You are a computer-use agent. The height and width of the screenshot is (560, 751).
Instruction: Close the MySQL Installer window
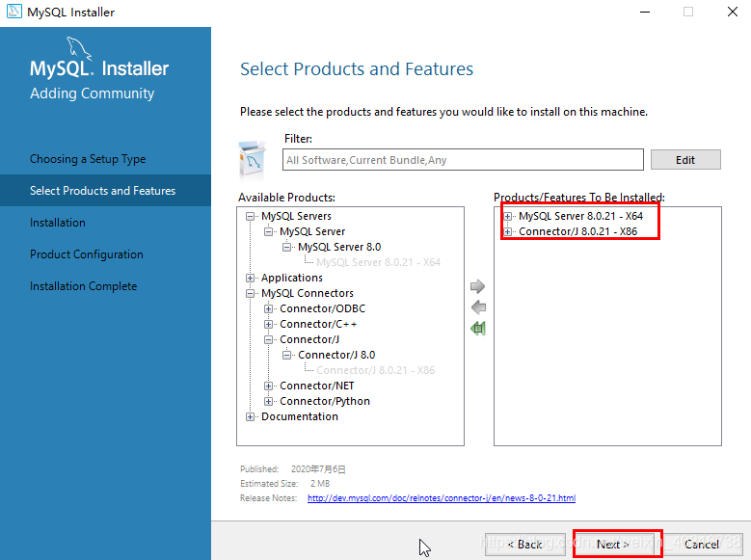(733, 12)
